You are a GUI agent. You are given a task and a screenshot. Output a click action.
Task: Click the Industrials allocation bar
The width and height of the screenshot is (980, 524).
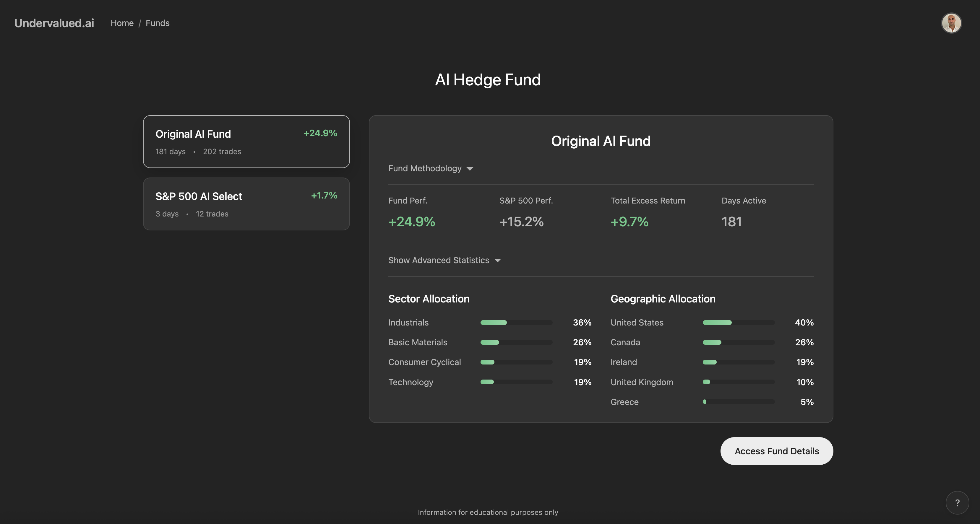tap(516, 323)
